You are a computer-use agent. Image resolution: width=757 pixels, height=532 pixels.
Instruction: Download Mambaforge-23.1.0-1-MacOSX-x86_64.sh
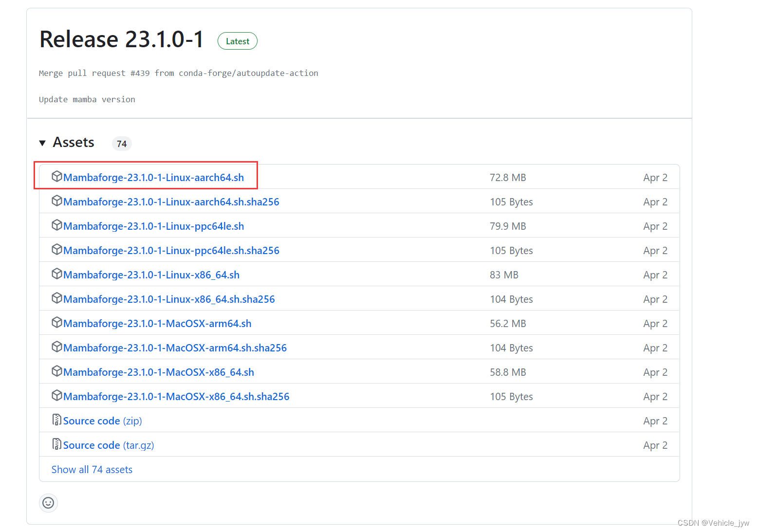pos(159,372)
